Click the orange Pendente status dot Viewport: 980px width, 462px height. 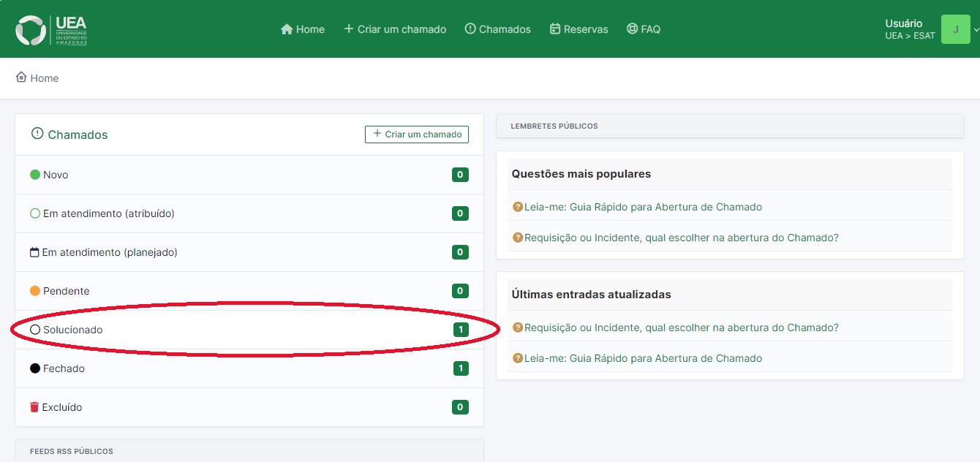pyautogui.click(x=34, y=291)
